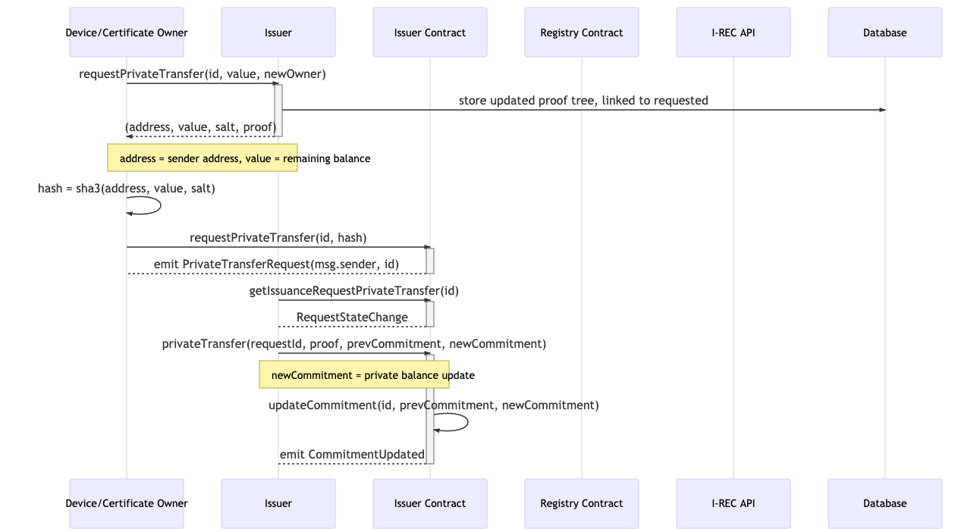
Task: Click the top Registry Contract participant box
Action: (582, 33)
